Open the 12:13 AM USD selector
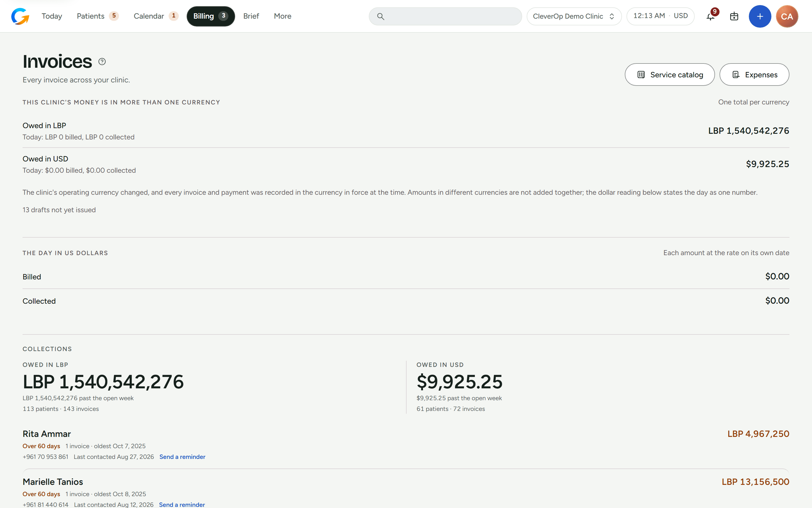812x508 pixels. [x=660, y=16]
